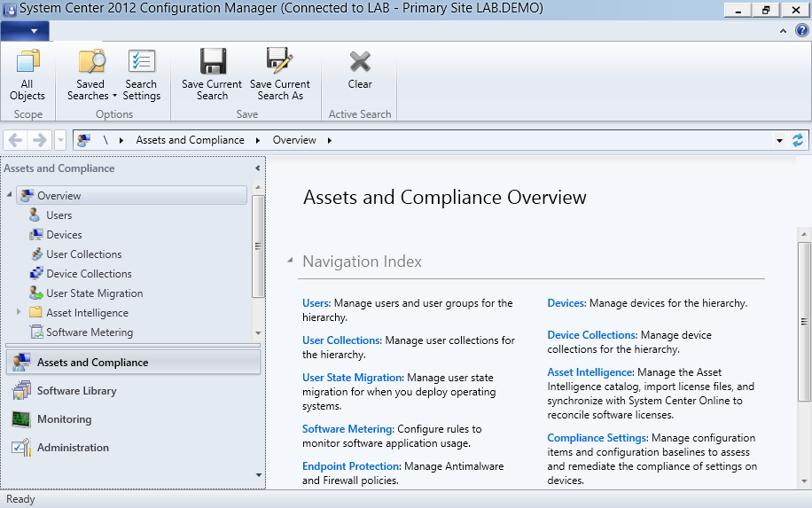Image resolution: width=812 pixels, height=508 pixels.
Task: Open the blue application menu dropdown
Action: point(26,31)
